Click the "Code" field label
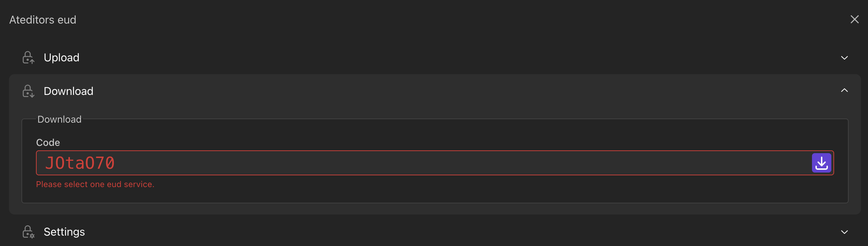Image resolution: width=868 pixels, height=246 pixels. click(x=48, y=142)
